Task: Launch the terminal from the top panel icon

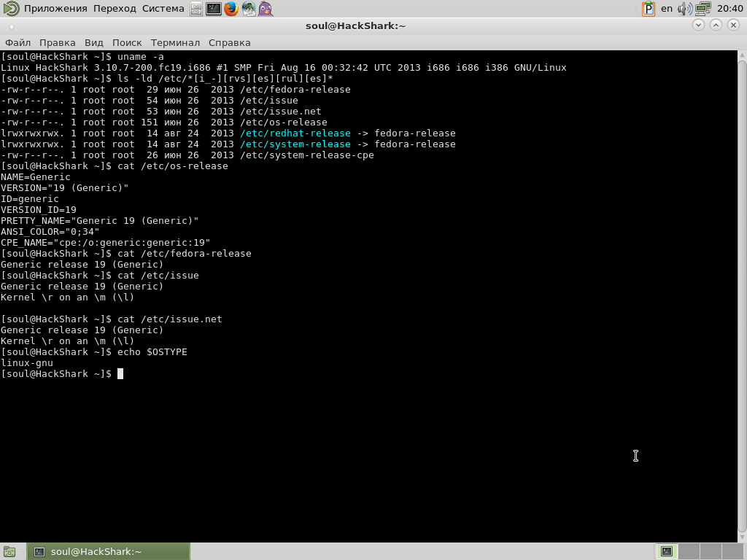Action: 214,9
